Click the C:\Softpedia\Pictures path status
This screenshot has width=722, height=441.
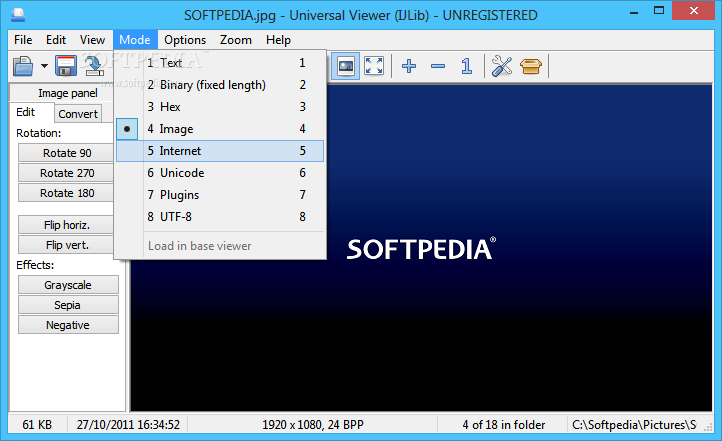pos(634,424)
